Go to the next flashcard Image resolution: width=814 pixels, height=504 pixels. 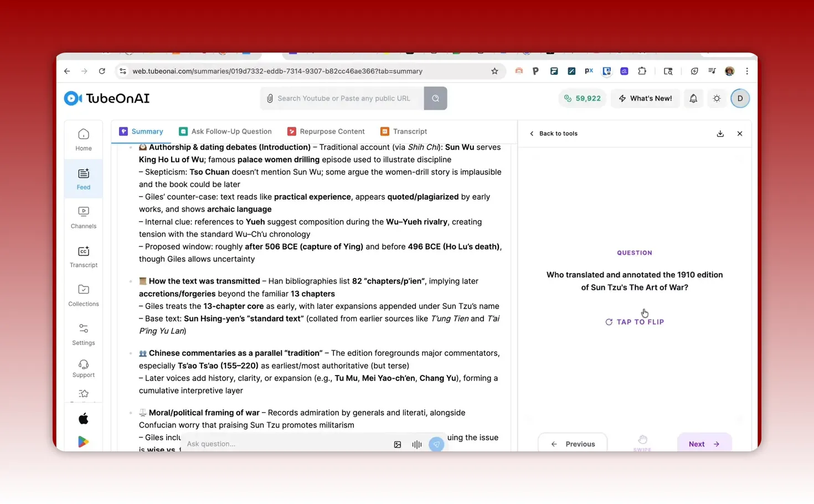[x=704, y=444]
